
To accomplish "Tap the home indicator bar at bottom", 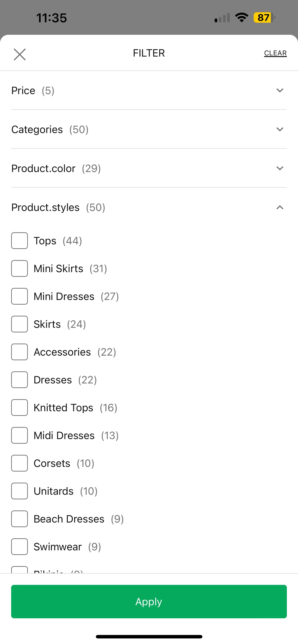I will [149, 637].
